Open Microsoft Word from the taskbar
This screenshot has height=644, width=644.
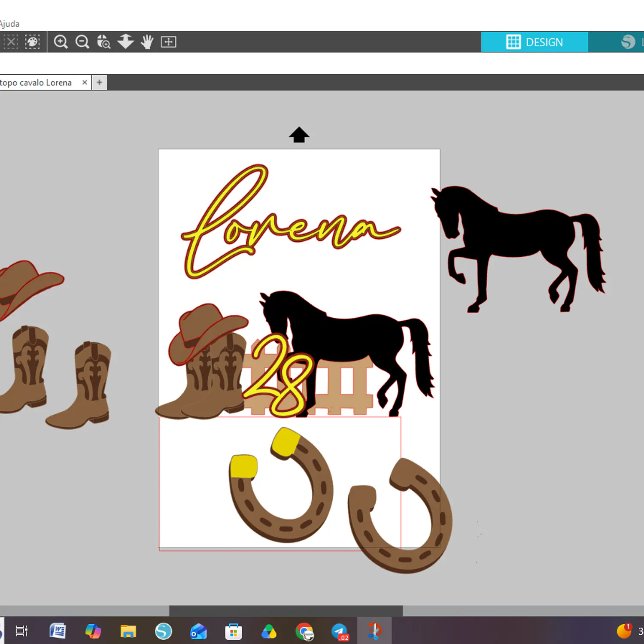pyautogui.click(x=58, y=631)
